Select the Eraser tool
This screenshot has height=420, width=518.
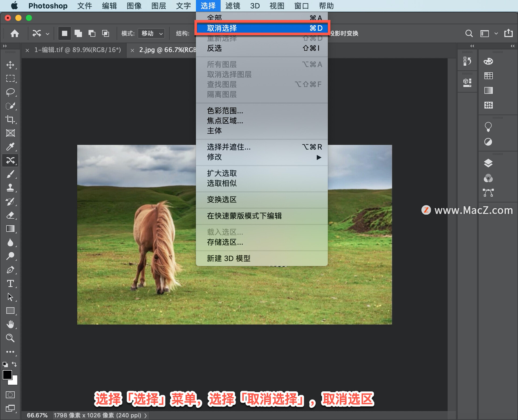pyautogui.click(x=10, y=215)
